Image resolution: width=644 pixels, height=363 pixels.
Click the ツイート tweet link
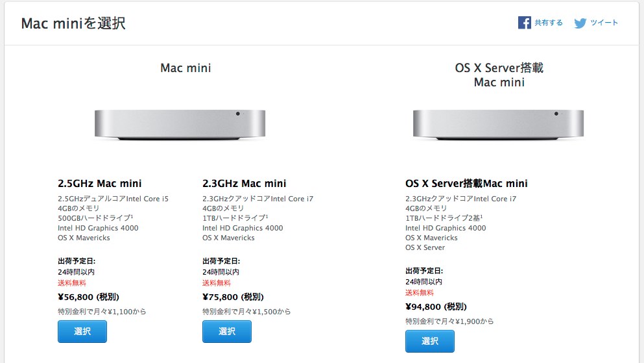click(604, 23)
